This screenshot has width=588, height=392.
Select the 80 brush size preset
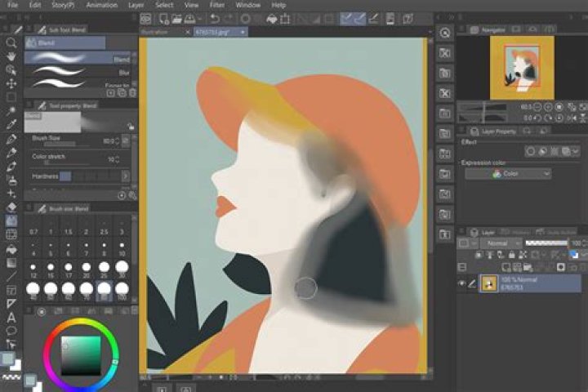(104, 288)
